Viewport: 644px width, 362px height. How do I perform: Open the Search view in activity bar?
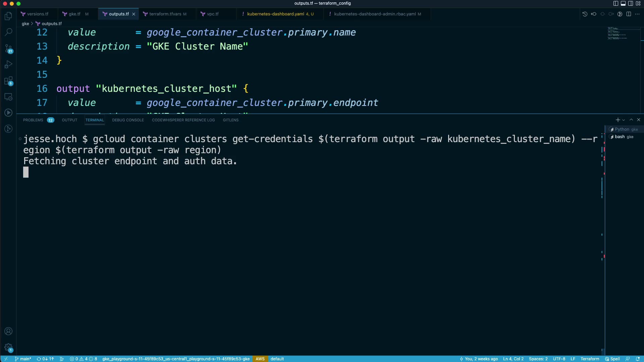click(8, 32)
